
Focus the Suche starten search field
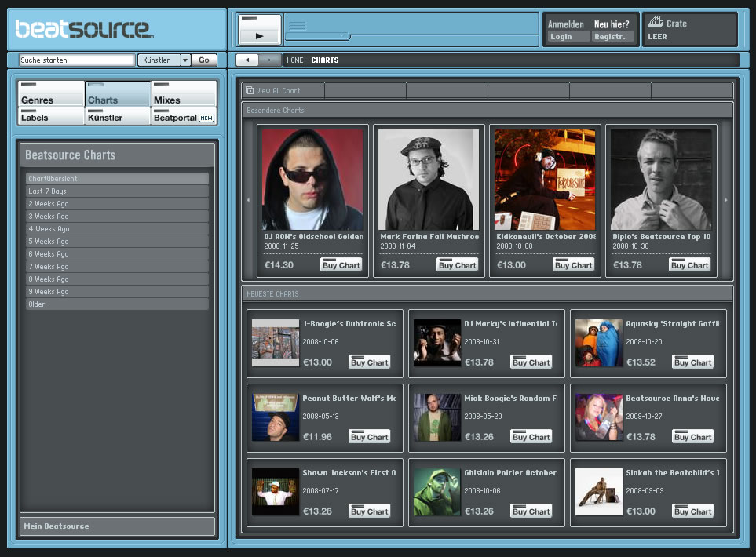pyautogui.click(x=77, y=60)
